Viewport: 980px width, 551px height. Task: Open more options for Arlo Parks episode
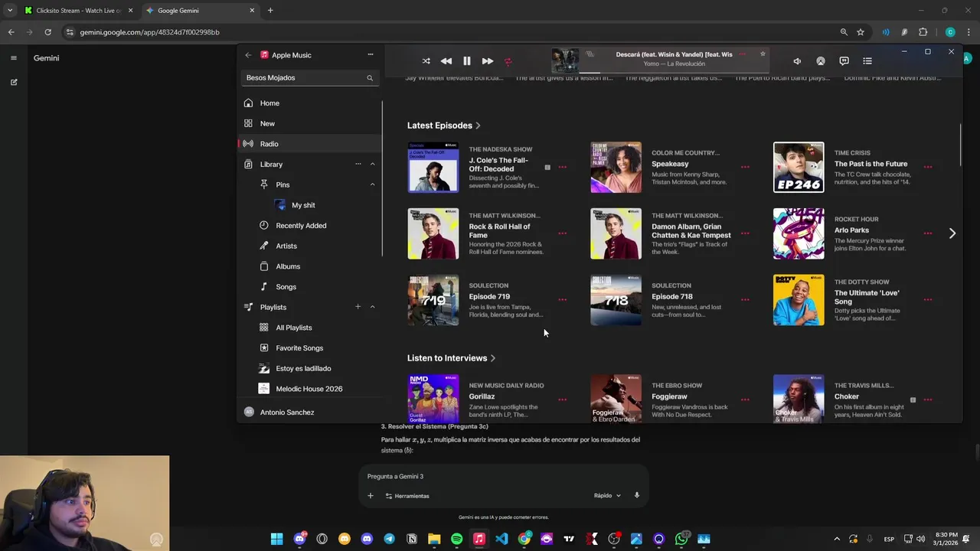pyautogui.click(x=928, y=233)
